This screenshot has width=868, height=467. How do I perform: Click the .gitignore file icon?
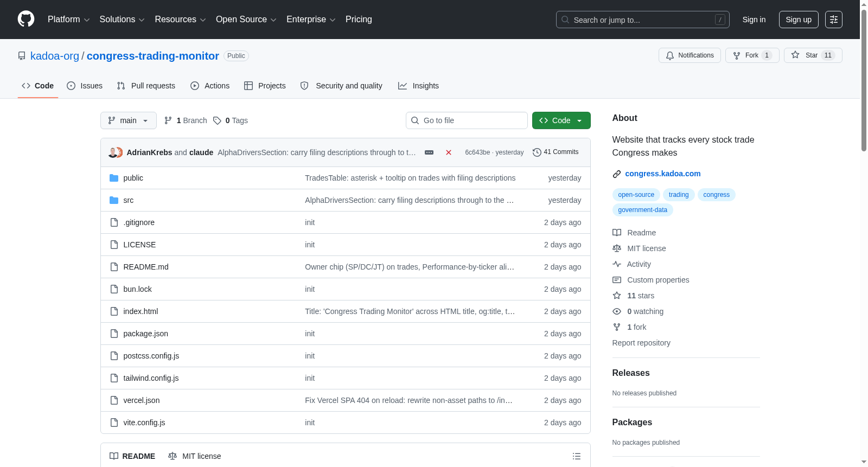coord(114,222)
